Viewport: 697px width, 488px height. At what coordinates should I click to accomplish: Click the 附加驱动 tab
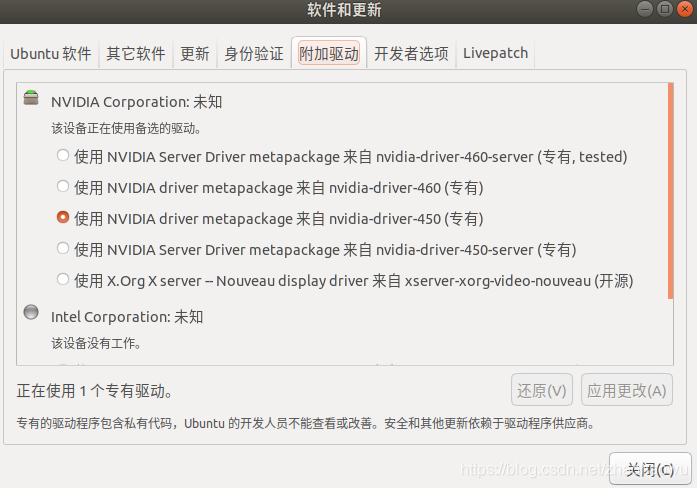[329, 53]
